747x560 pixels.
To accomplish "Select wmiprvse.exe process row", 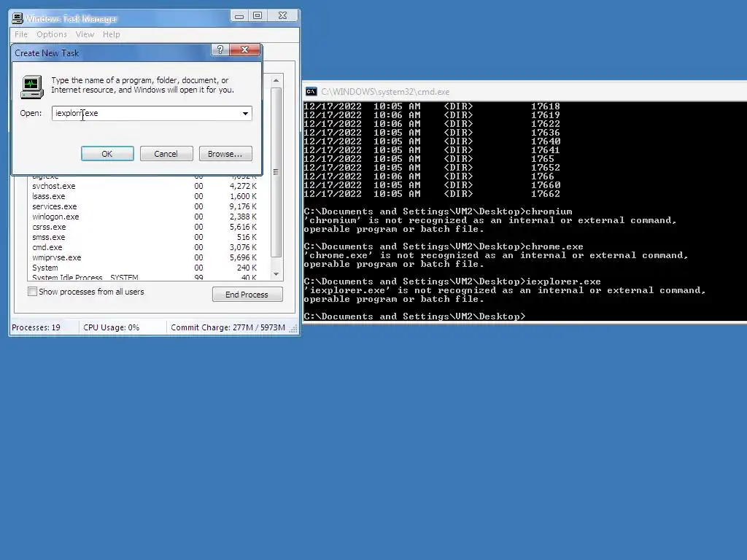I will click(144, 257).
